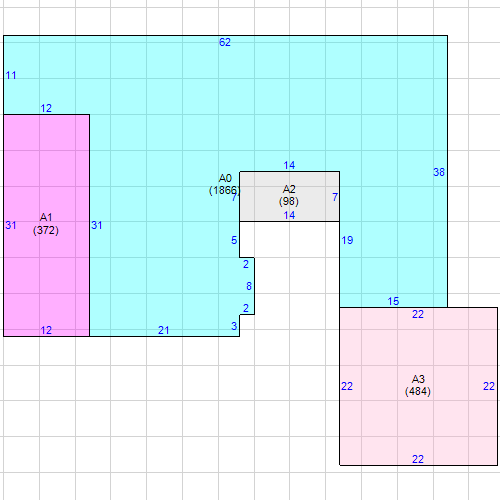Screen dimensions: 500x500
Task: Select the "21" dimension label
Action: tap(163, 330)
